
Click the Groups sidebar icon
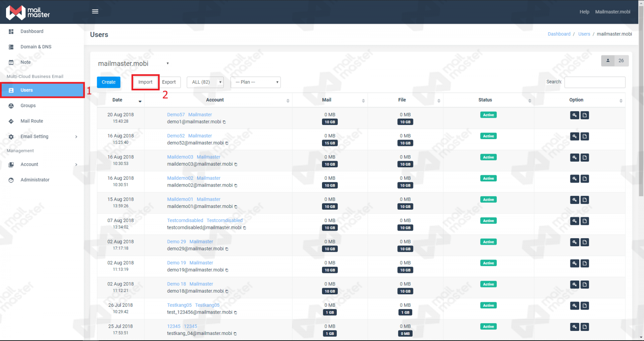click(x=11, y=106)
